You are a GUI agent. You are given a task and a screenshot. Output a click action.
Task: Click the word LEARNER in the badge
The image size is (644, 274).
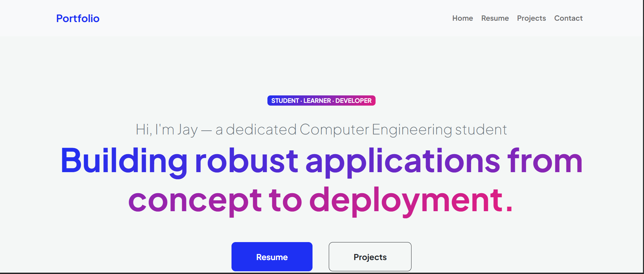pos(317,101)
